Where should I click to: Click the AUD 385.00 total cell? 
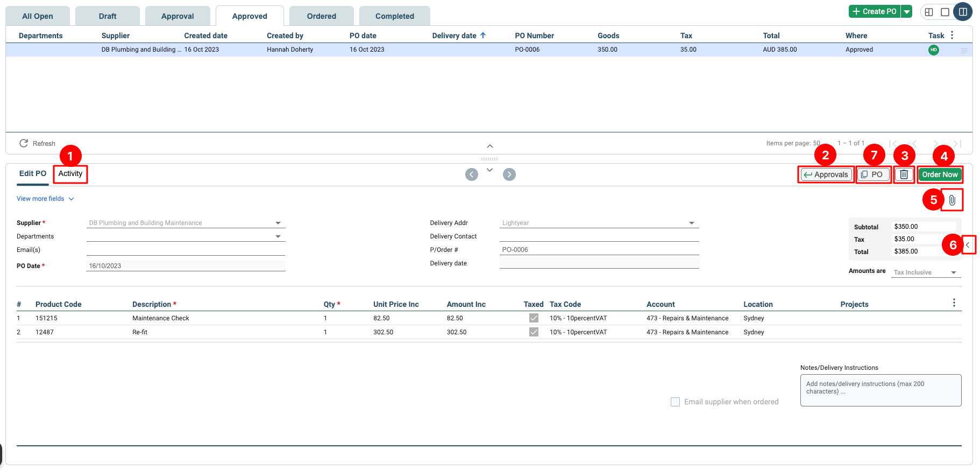780,50
